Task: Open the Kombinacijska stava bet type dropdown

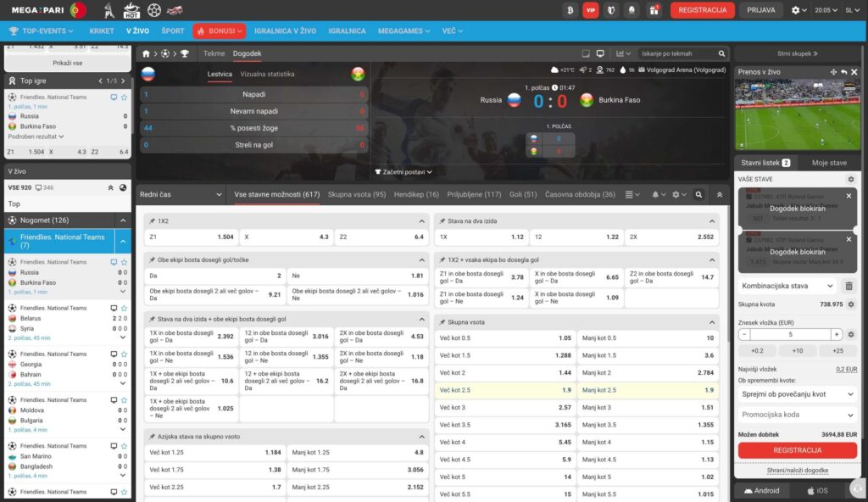Action: 787,286
